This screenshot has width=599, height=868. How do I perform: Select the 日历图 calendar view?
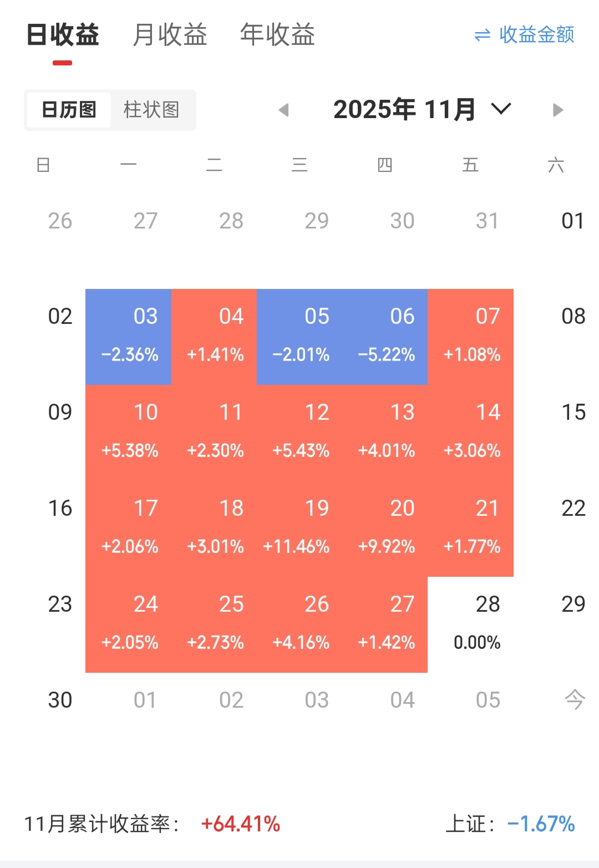pos(69,110)
